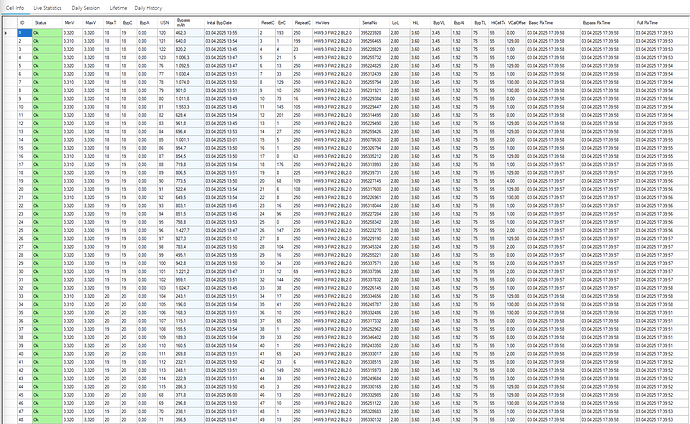Click the Status column header
This screenshot has height=424, width=690.
(x=47, y=23)
